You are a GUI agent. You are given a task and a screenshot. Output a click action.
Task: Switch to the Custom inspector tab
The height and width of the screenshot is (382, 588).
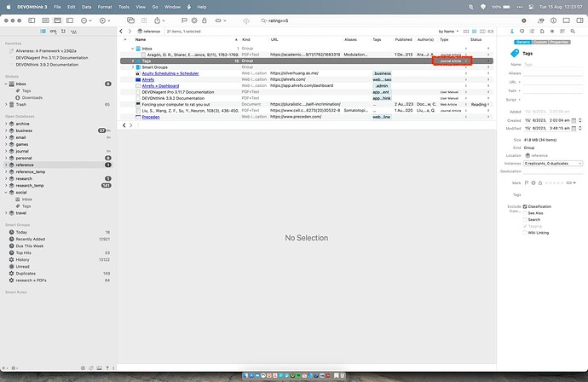pyautogui.click(x=540, y=42)
